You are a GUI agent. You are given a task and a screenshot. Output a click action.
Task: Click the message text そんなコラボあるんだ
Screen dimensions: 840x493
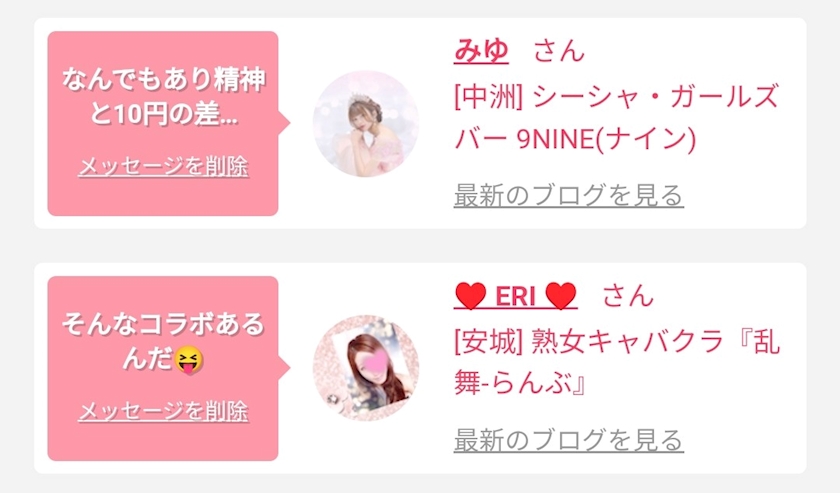point(163,341)
